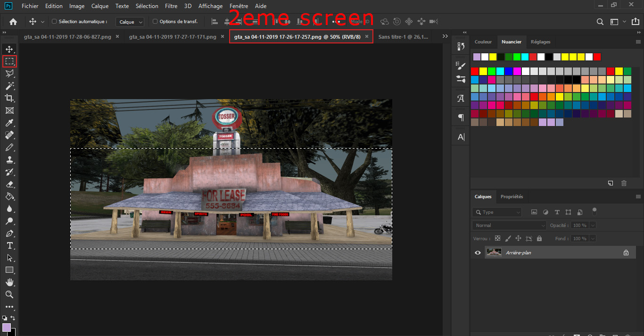Select the History Brush tool
The image size is (644, 336).
tap(9, 172)
